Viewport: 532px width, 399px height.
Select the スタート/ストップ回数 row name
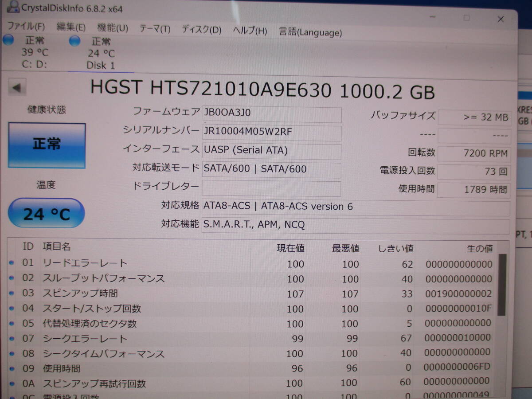coord(91,309)
